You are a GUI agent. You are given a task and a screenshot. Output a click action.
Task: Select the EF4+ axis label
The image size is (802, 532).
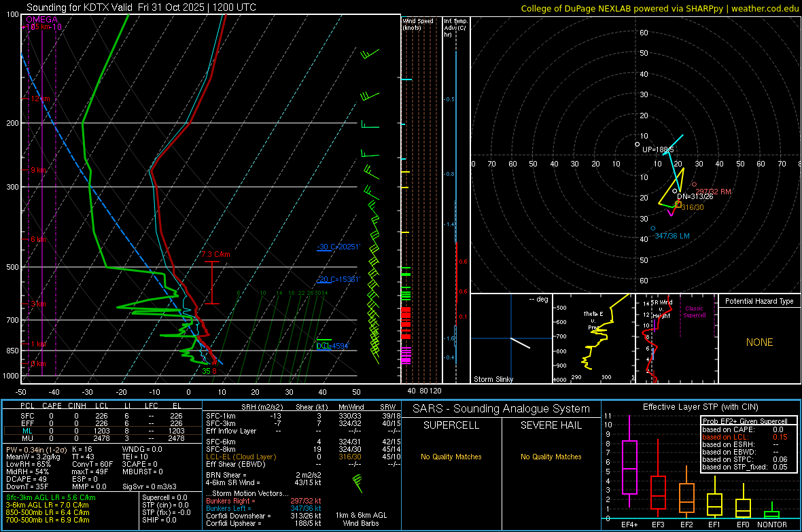tap(629, 525)
